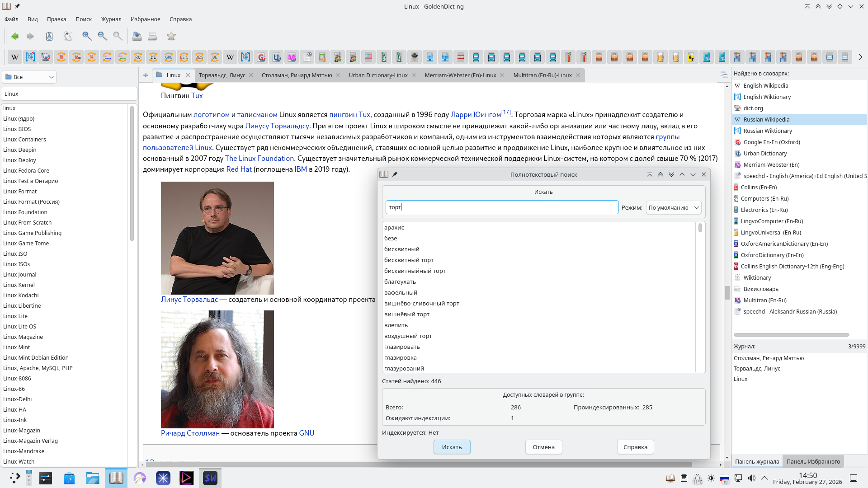Click the green back arrow icon

(x=15, y=36)
